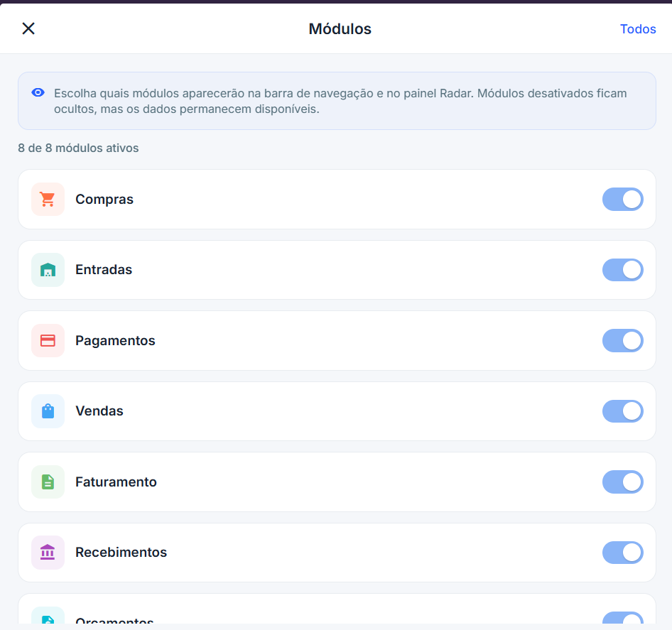Turn off the Entradas module switch
Viewport: 672px width, 630px height.
pyautogui.click(x=622, y=270)
